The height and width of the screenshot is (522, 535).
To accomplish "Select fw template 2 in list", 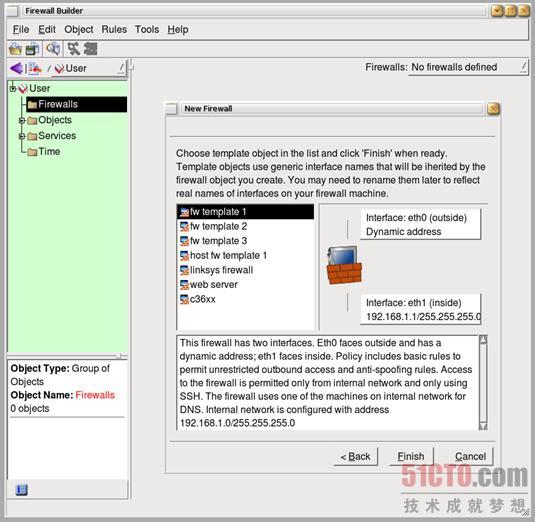I will (245, 227).
